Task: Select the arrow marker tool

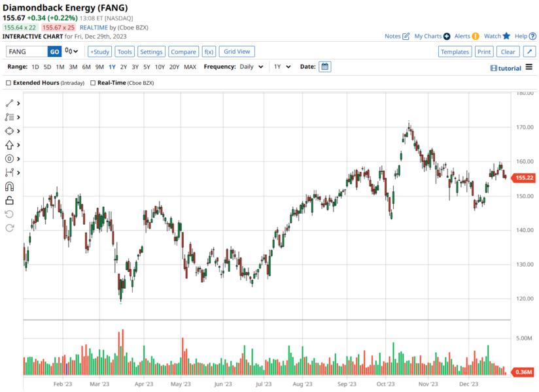Action: pyautogui.click(x=9, y=144)
